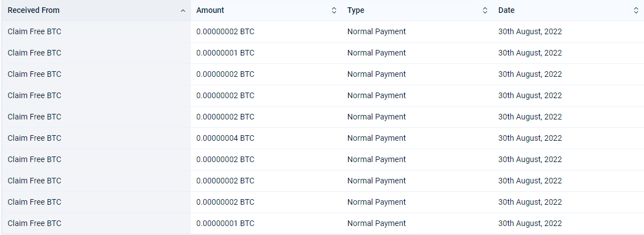Viewport: 644px width, 235px height.
Task: Click the sort arrows icon beside Amount
Action: (x=334, y=11)
